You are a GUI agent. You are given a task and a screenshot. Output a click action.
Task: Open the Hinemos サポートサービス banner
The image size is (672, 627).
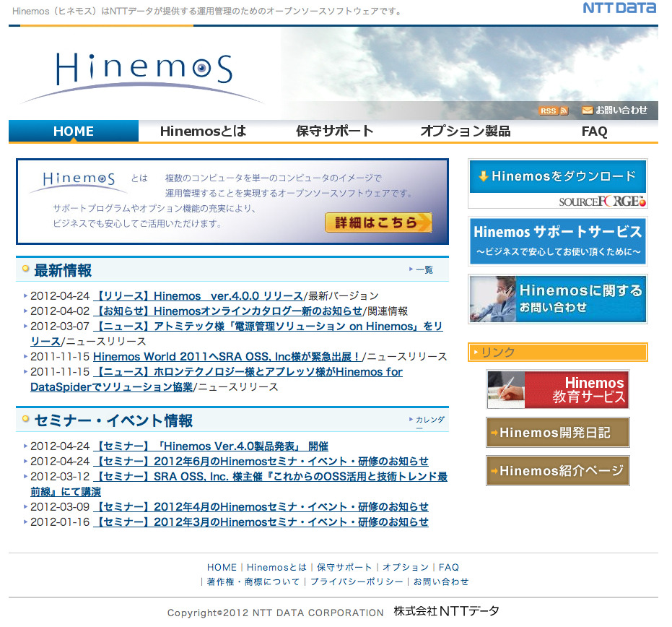[x=557, y=241]
